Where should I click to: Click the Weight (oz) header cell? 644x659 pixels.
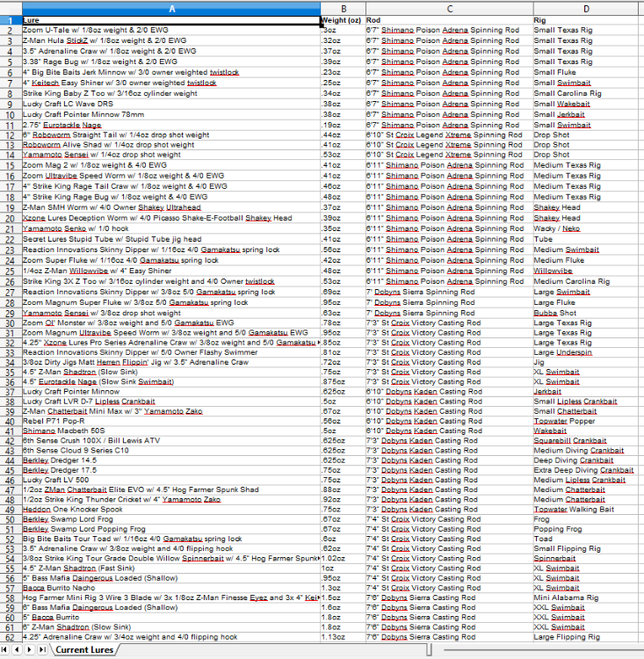[343, 20]
